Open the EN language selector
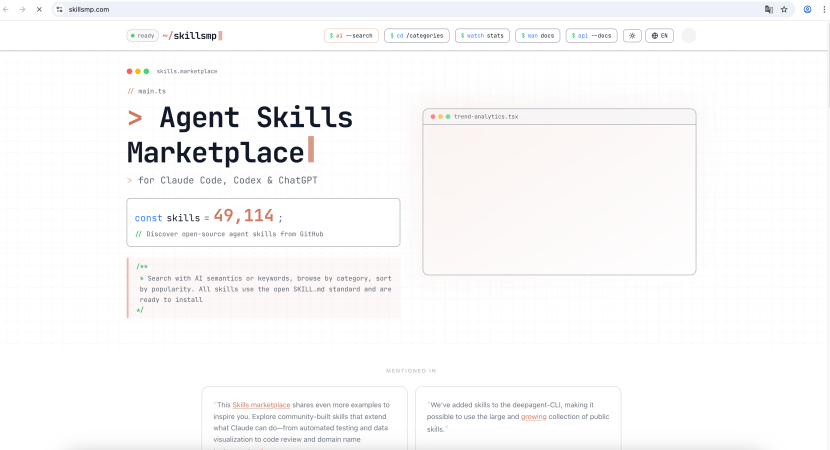Image resolution: width=830 pixels, height=450 pixels. (659, 35)
